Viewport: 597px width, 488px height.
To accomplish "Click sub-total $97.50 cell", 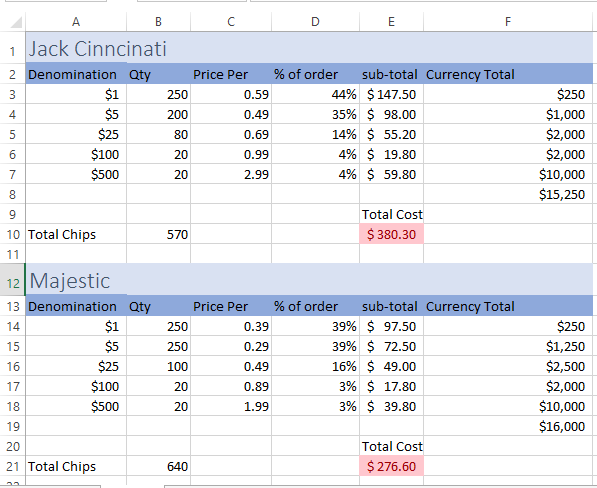I will [391, 326].
